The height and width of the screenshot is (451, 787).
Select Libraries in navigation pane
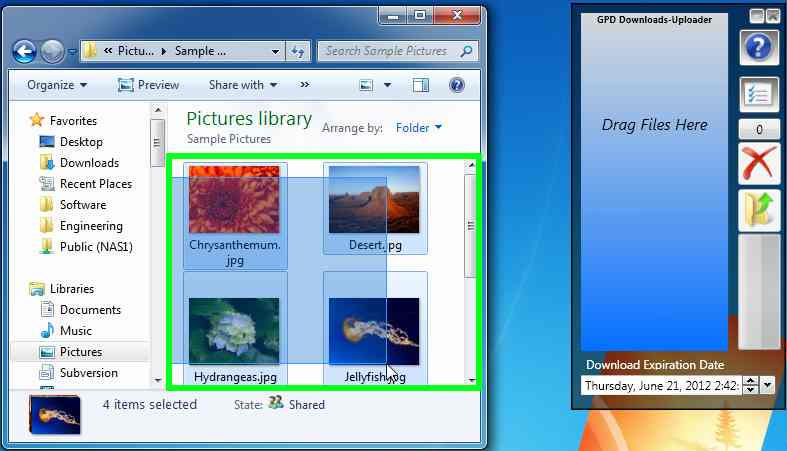point(71,289)
